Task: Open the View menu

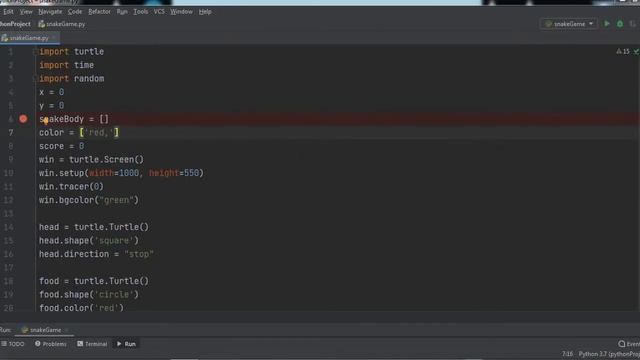Action: tap(26, 12)
